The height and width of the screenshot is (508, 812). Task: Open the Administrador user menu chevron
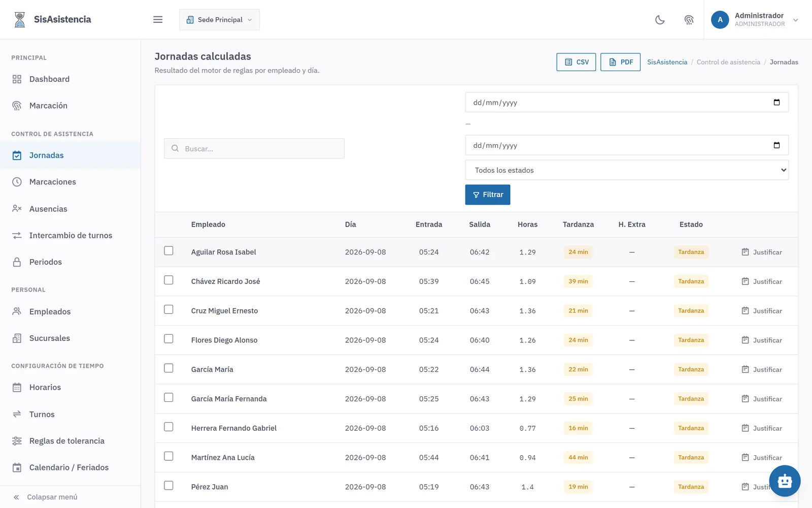(795, 20)
